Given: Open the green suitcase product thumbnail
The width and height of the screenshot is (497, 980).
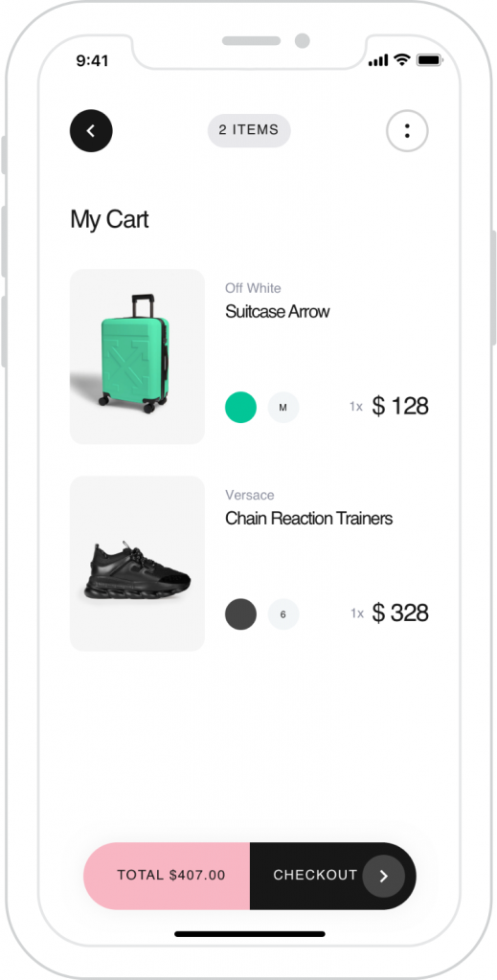Looking at the screenshot, I should (138, 357).
